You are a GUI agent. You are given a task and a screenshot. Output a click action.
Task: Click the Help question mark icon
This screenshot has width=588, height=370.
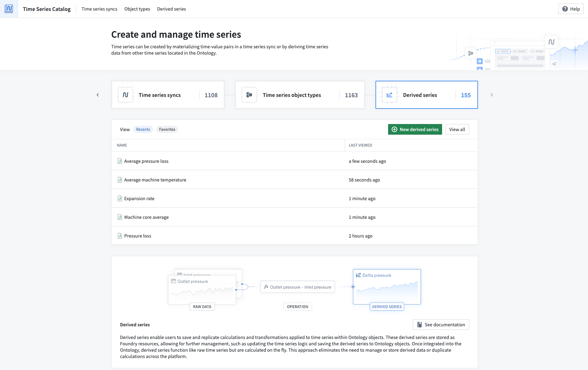pyautogui.click(x=565, y=9)
